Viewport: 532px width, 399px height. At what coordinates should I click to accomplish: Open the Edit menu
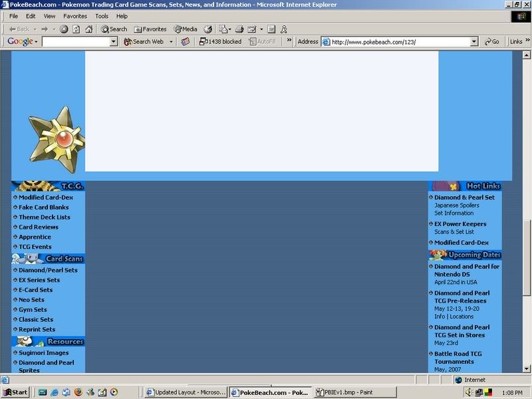31,16
